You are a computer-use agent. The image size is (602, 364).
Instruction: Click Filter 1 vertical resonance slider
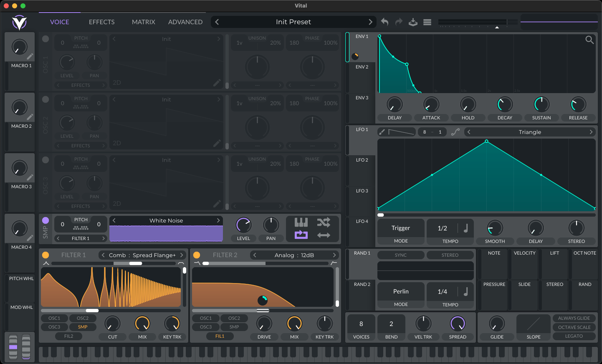(x=185, y=287)
